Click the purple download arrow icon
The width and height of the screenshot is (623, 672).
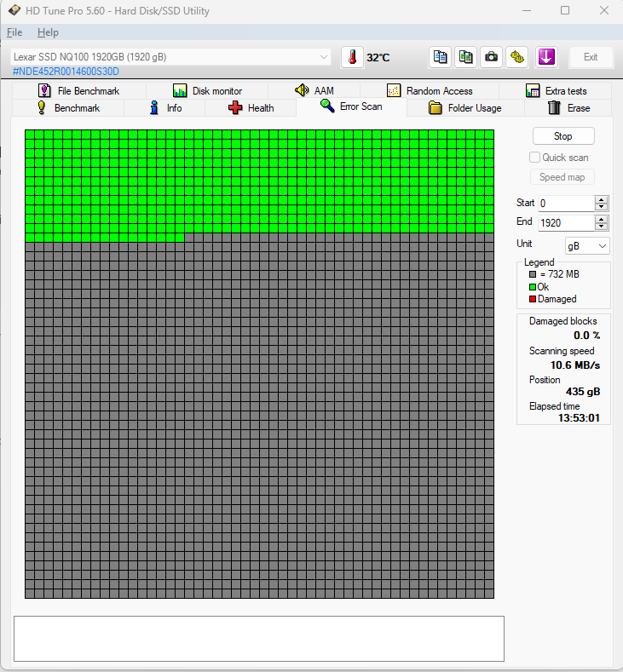click(546, 57)
